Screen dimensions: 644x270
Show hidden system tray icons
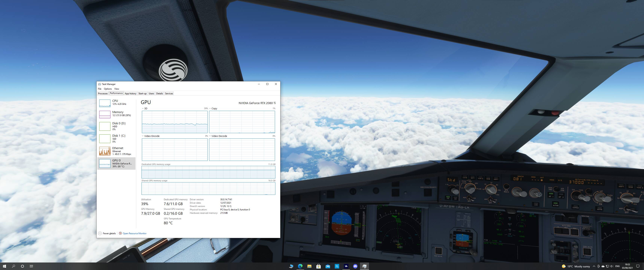click(594, 266)
